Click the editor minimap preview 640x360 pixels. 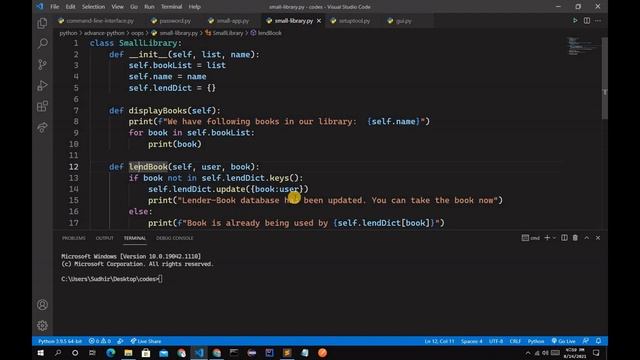click(x=582, y=46)
